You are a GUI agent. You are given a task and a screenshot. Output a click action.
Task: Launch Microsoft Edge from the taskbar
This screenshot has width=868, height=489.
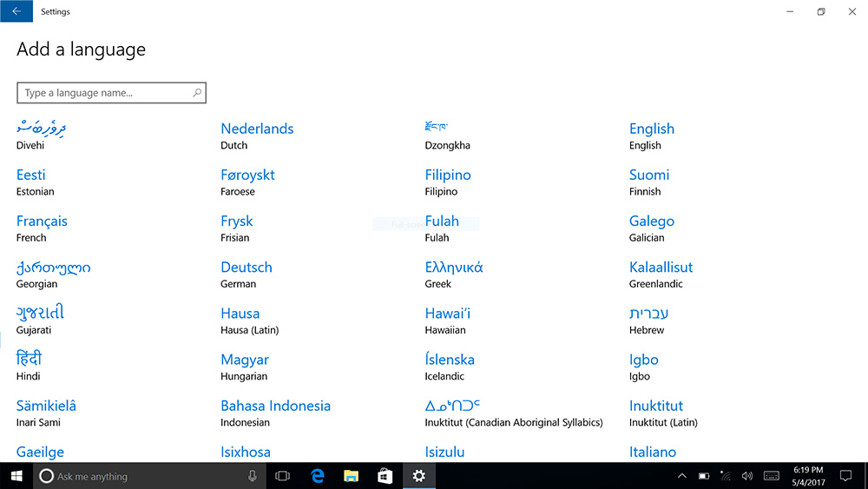[318, 476]
